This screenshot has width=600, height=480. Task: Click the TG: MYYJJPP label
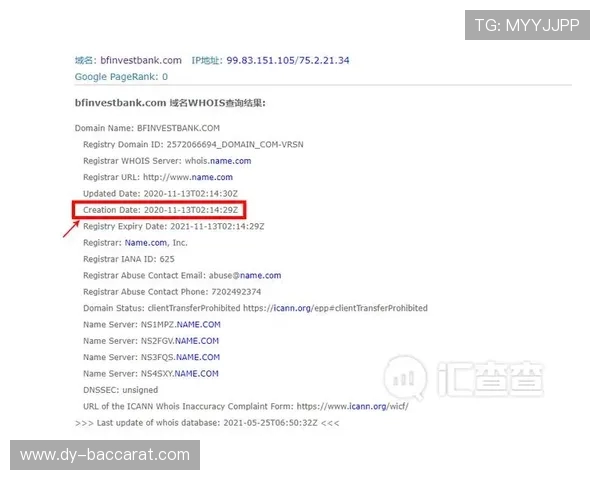click(x=526, y=25)
